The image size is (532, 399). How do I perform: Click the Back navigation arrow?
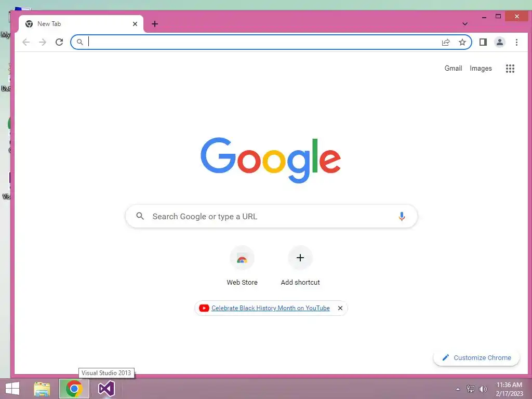(26, 42)
